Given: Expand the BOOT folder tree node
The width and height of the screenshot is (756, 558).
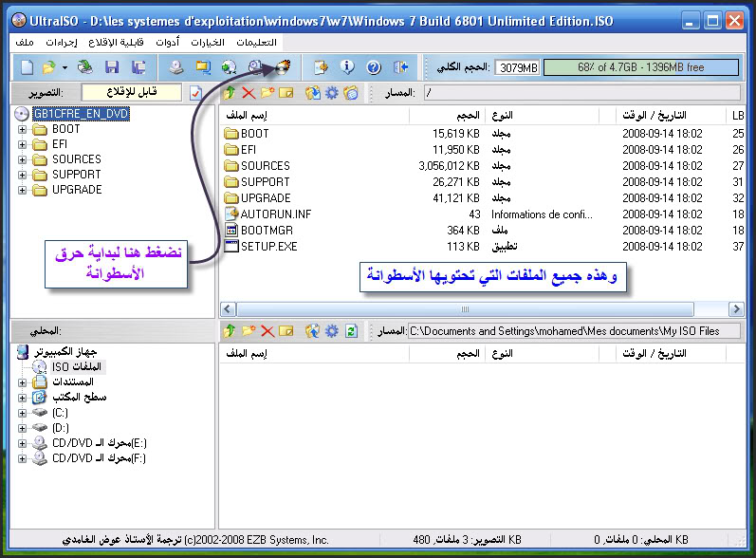Looking at the screenshot, I should coord(22,129).
